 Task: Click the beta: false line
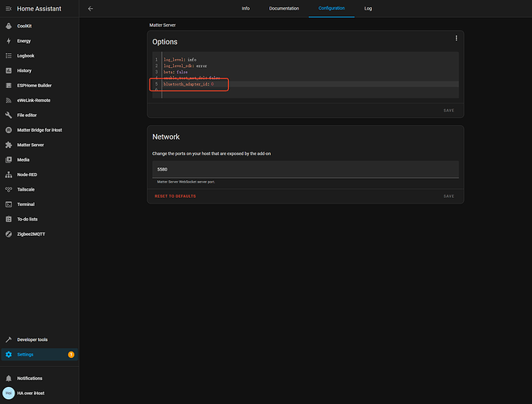(x=175, y=72)
